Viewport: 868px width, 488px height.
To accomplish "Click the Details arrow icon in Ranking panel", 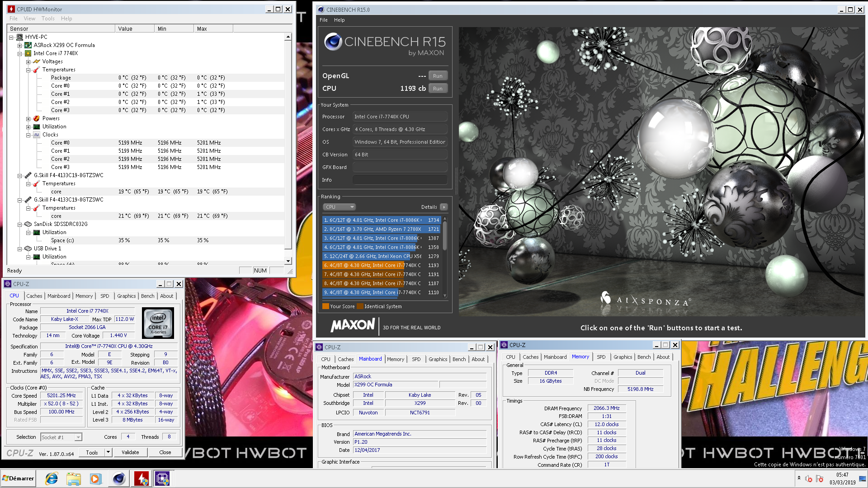I will point(444,207).
